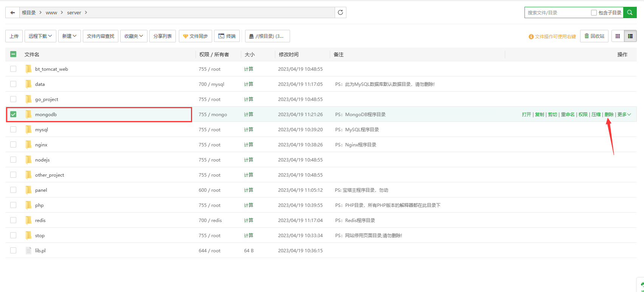Viewport: 644px width, 292px height.
Task: Open the share list (分享列表)
Action: [162, 36]
